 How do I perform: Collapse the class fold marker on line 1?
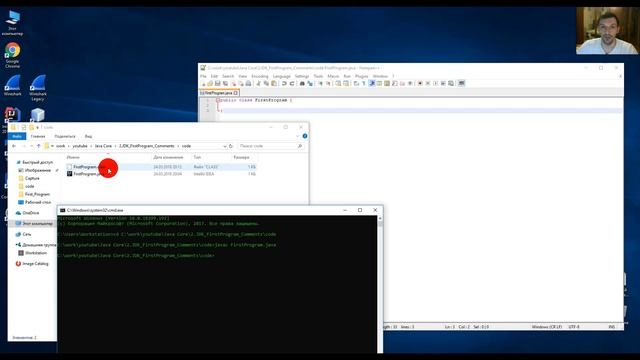218,100
